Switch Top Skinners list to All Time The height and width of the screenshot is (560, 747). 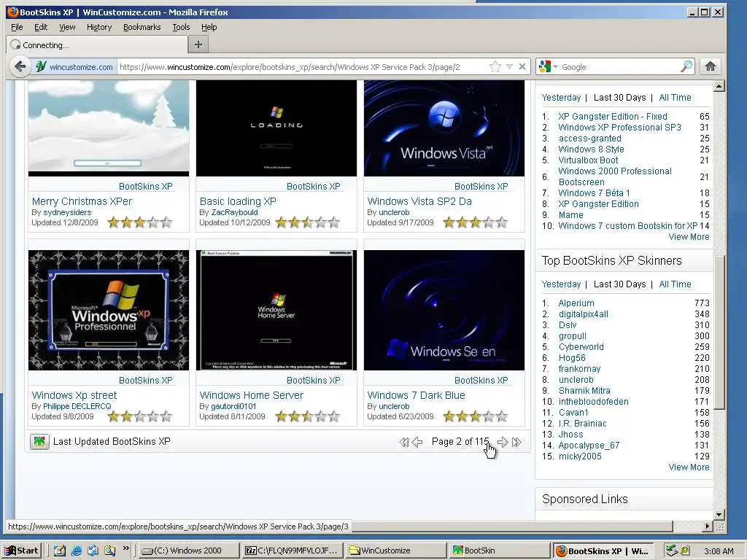(x=675, y=284)
